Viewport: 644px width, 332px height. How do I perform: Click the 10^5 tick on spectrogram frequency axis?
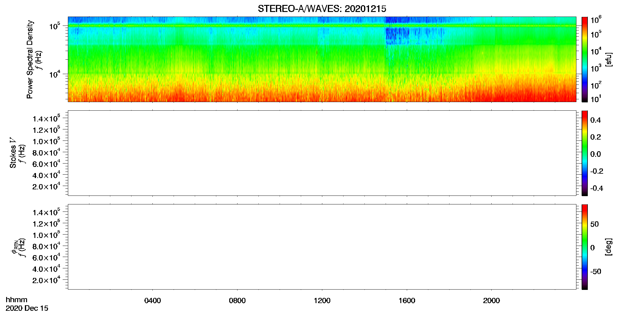tap(54, 26)
